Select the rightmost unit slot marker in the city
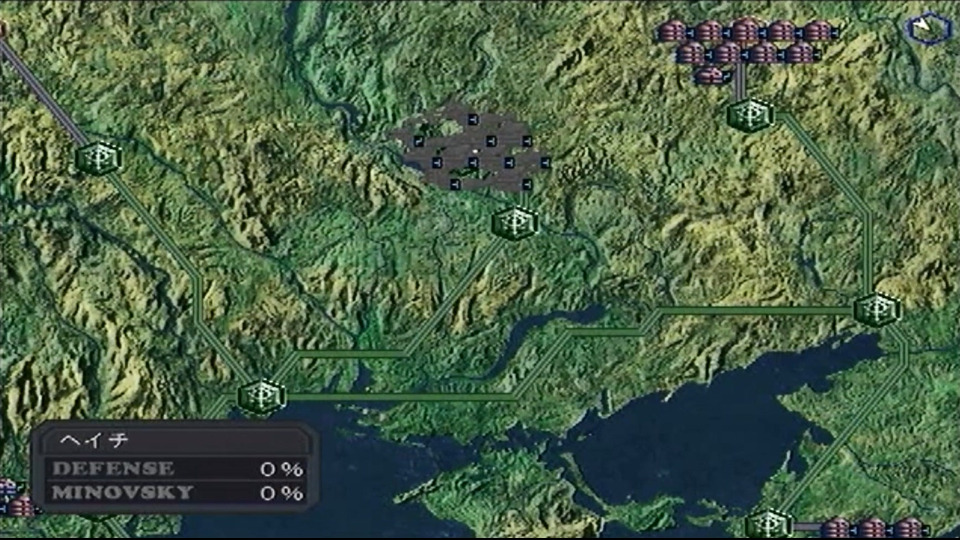The height and width of the screenshot is (540, 960). coord(546,163)
